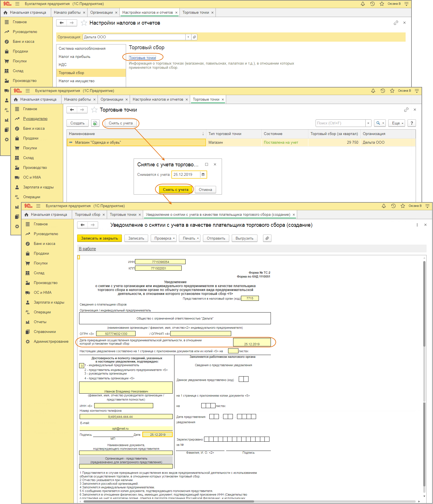Screen dimensions: 433x504
Task: Add Торговые точки page to favorites star
Action: click(x=94, y=110)
